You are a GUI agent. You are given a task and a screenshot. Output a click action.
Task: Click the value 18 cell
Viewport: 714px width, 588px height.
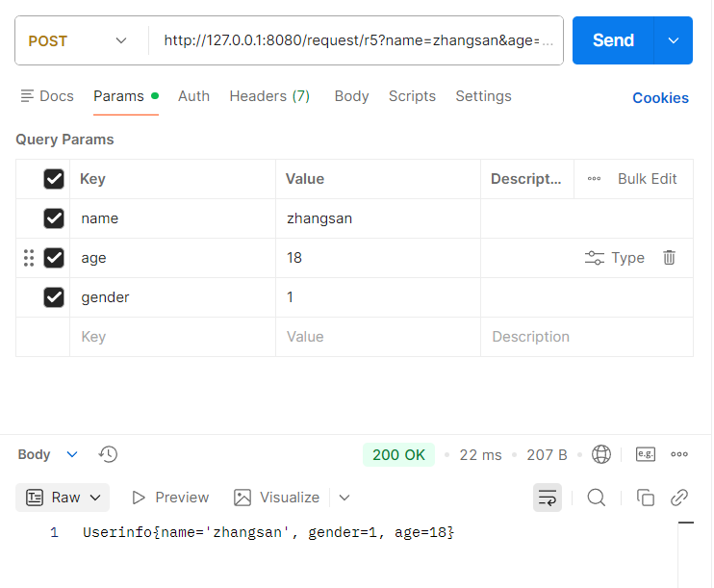[378, 258]
